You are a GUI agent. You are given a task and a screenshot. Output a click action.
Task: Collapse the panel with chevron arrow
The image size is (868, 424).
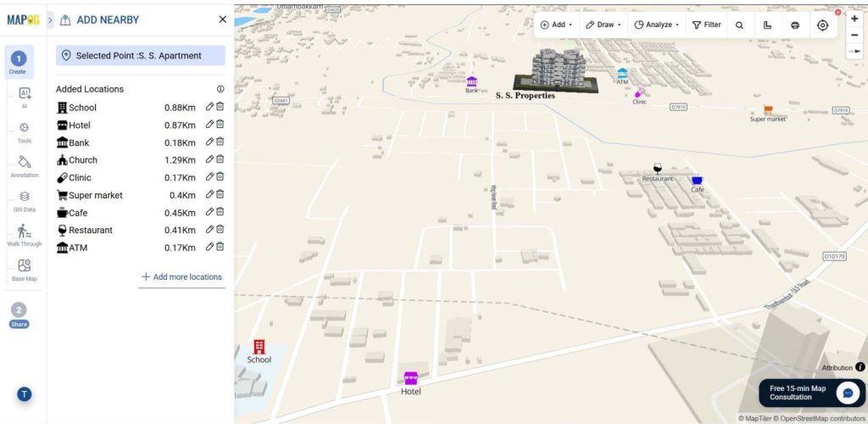pos(50,20)
